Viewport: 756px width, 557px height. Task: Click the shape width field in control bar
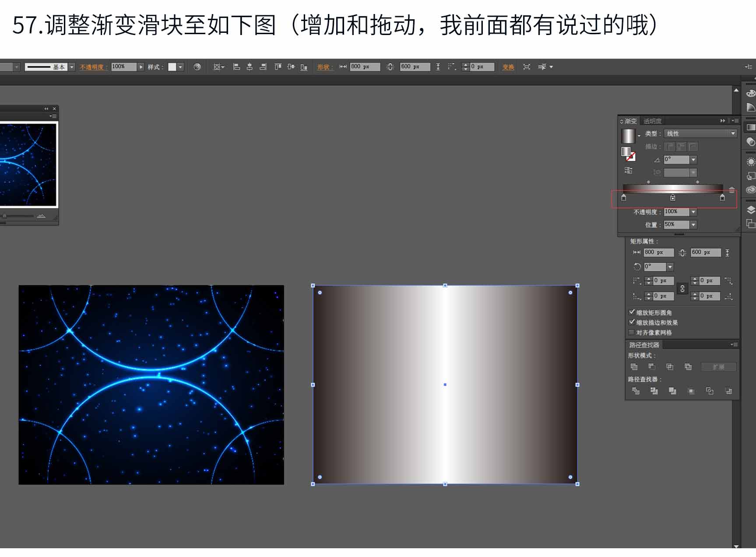point(365,67)
